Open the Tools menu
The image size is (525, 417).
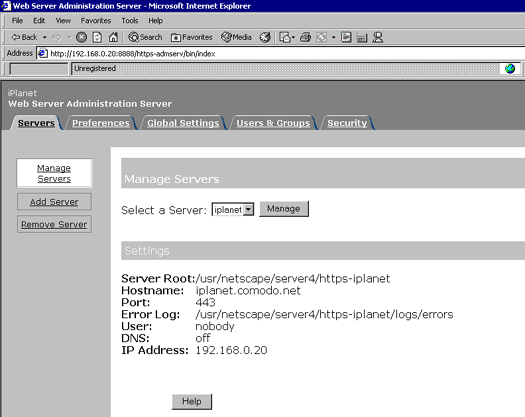click(x=130, y=21)
